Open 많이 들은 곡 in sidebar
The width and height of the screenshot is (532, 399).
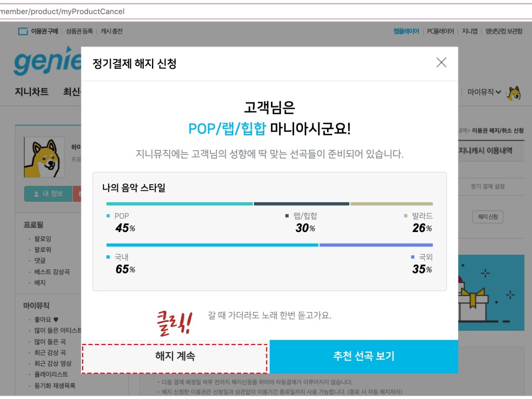pyautogui.click(x=50, y=342)
